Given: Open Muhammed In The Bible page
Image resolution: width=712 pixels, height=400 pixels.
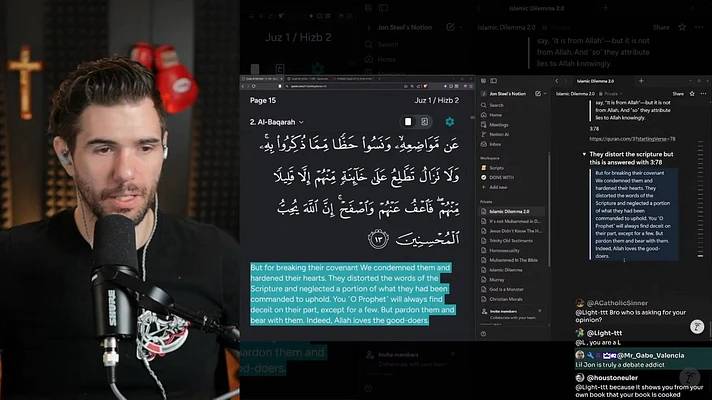Looking at the screenshot, I should [513, 260].
